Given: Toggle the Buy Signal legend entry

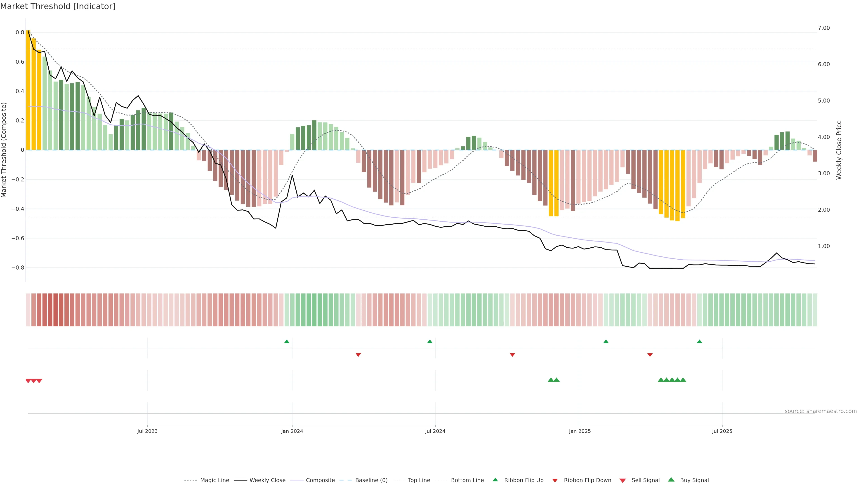Looking at the screenshot, I should [x=694, y=480].
